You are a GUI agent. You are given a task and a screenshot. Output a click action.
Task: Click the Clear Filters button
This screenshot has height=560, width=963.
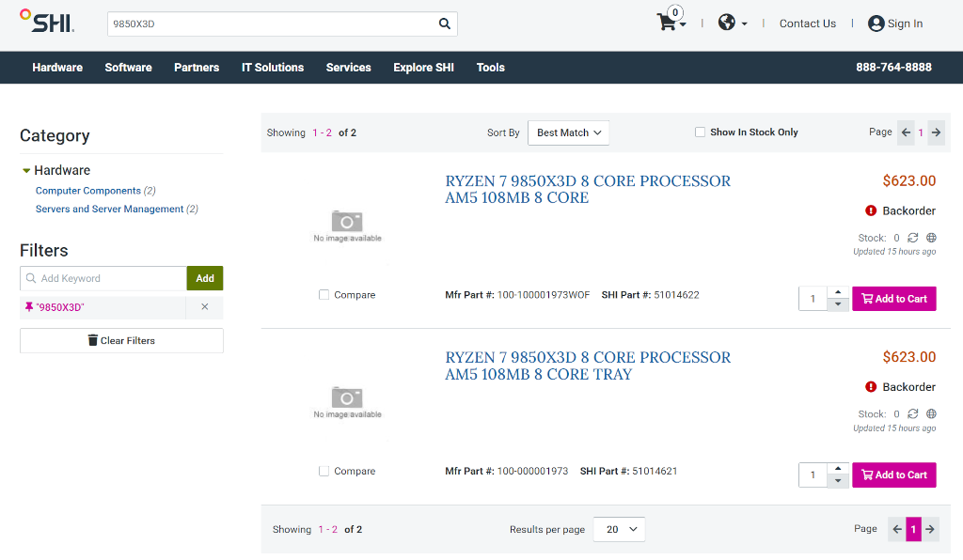[x=121, y=340]
